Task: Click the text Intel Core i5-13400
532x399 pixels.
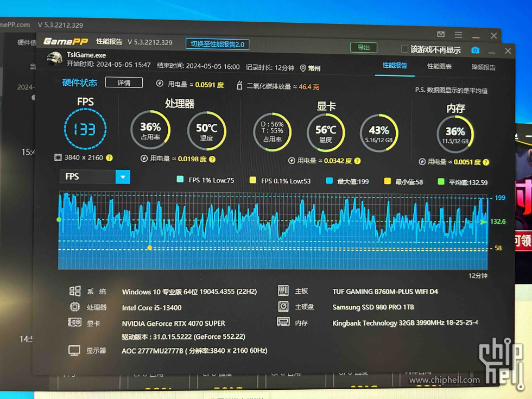Action: [x=151, y=308]
